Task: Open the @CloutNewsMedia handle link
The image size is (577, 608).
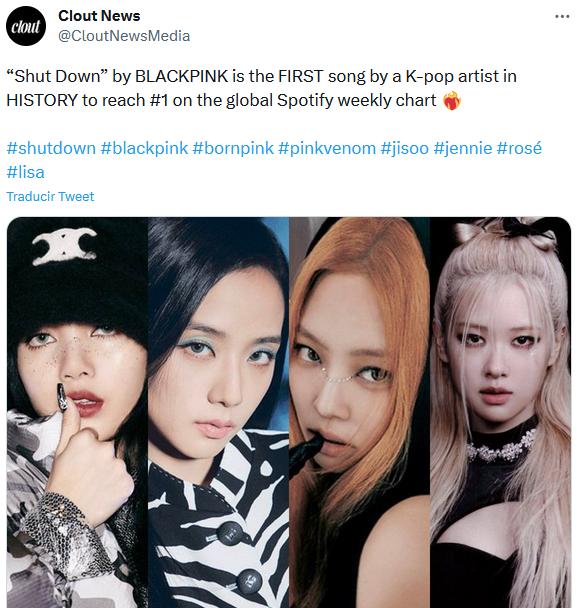Action: pos(124,36)
